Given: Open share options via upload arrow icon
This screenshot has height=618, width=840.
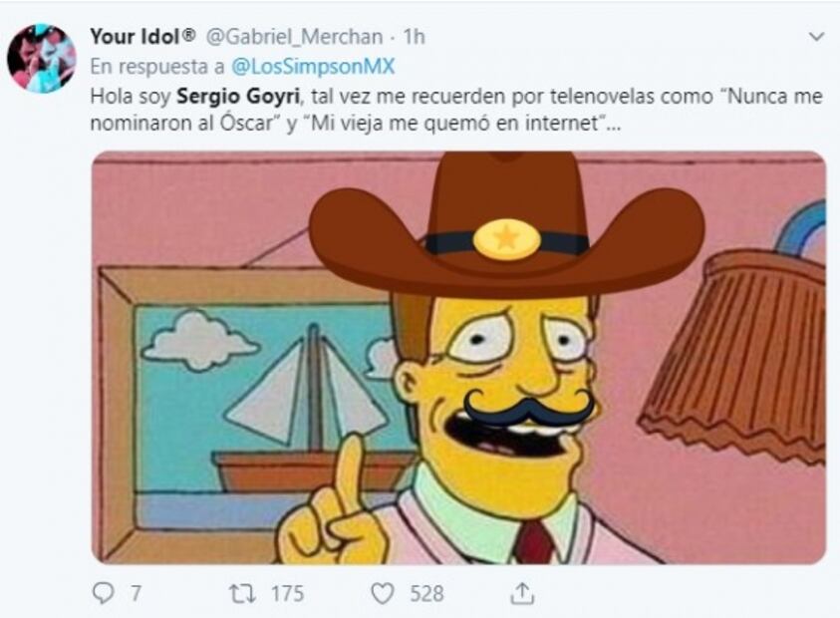Looking at the screenshot, I should 522,593.
